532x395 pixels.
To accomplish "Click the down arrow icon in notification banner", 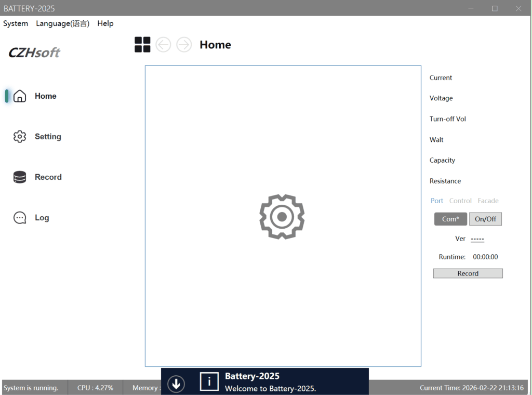I will pyautogui.click(x=176, y=384).
